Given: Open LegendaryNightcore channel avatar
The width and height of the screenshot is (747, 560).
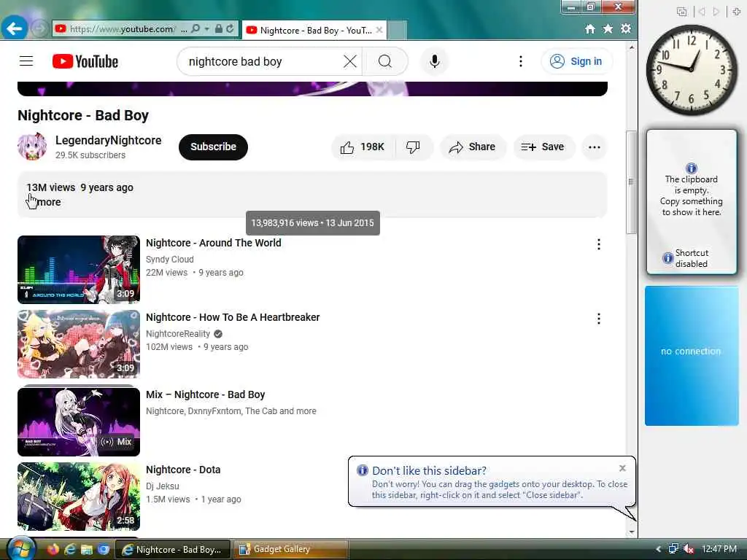Looking at the screenshot, I should [32, 146].
